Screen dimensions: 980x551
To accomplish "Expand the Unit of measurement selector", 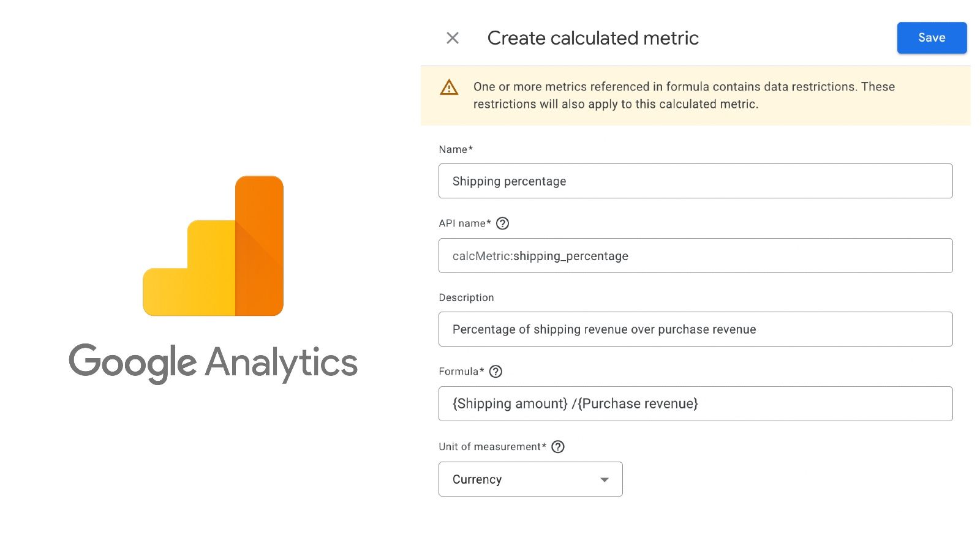I will 530,479.
